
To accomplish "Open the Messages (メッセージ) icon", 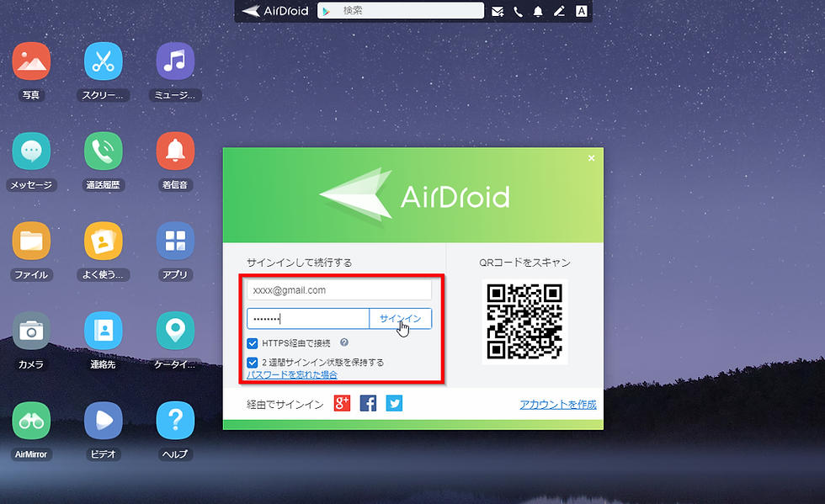I will click(32, 151).
